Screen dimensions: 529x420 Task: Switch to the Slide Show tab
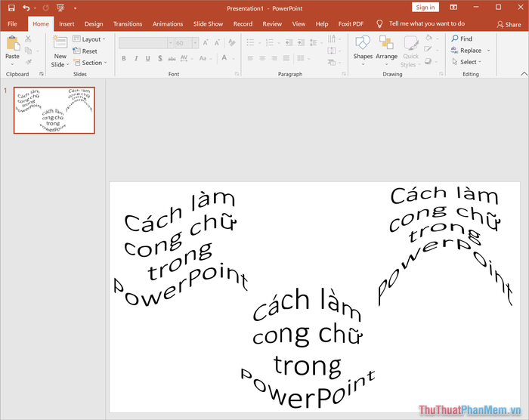[208, 23]
